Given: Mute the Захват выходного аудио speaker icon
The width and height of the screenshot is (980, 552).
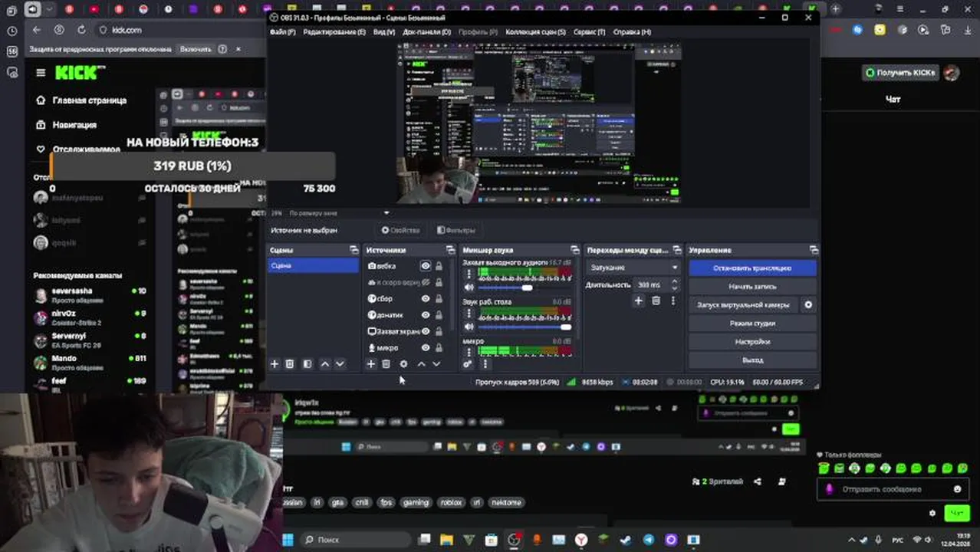Looking at the screenshot, I should [469, 287].
